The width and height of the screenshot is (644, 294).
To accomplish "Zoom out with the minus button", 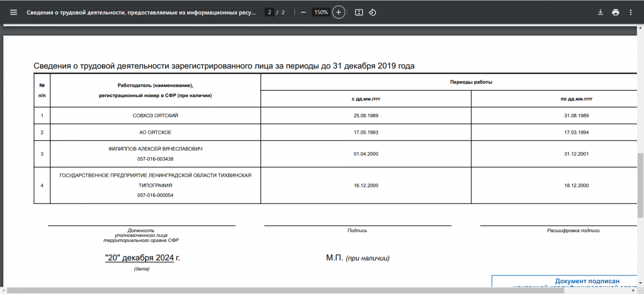I will tap(303, 12).
